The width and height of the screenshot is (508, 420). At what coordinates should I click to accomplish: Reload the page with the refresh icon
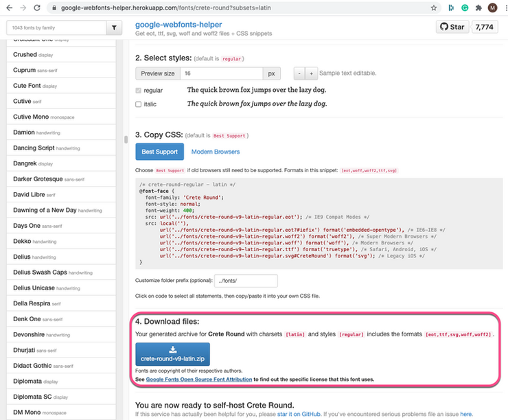click(x=40, y=8)
